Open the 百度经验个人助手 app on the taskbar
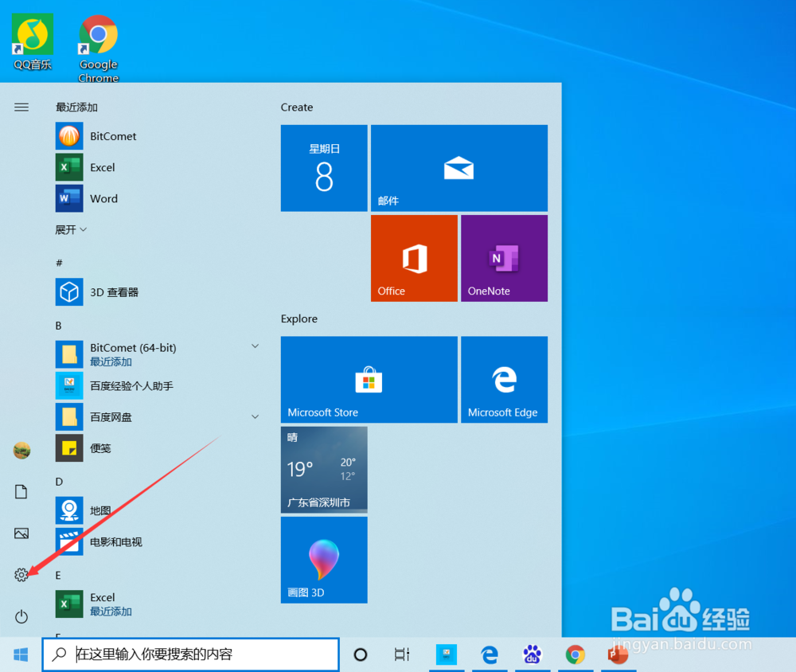 tap(447, 654)
